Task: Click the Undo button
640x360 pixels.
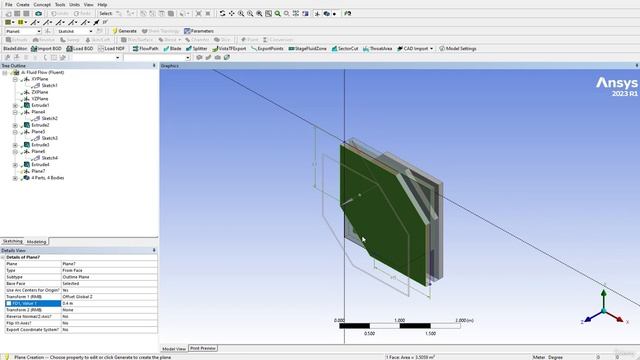Action: pos(59,13)
